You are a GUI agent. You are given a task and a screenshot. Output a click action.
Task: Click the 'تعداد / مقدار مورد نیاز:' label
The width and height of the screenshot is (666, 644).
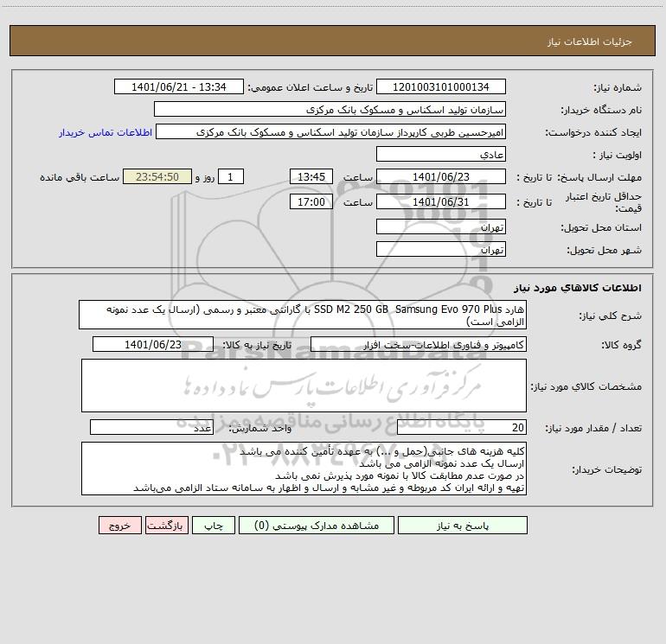click(593, 429)
